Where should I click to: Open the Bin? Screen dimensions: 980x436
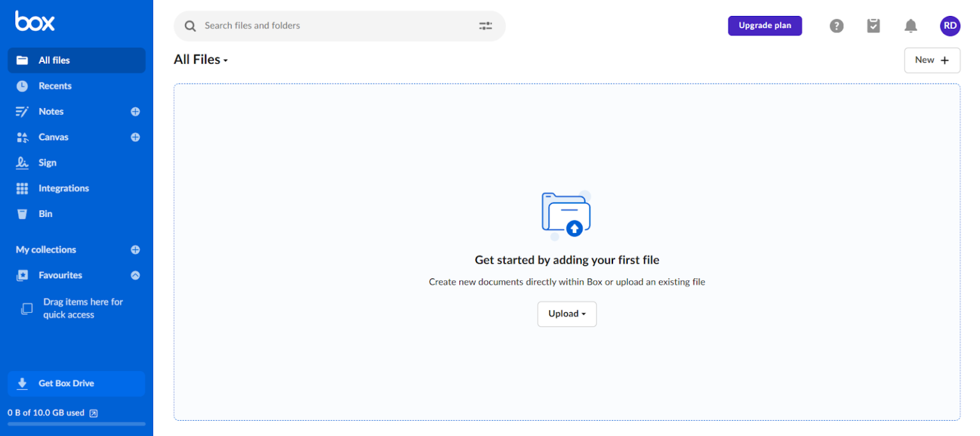point(45,213)
